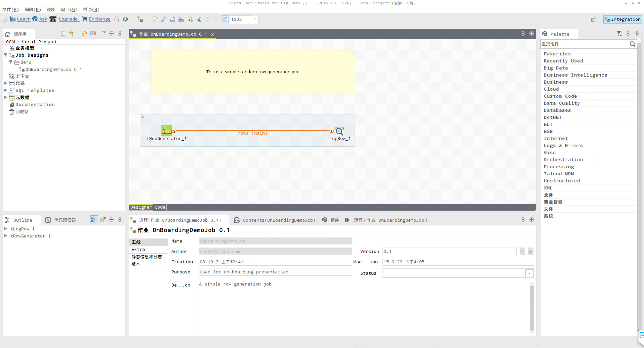
Task: Click the outline thumbnail view icon
Action: pos(103,219)
